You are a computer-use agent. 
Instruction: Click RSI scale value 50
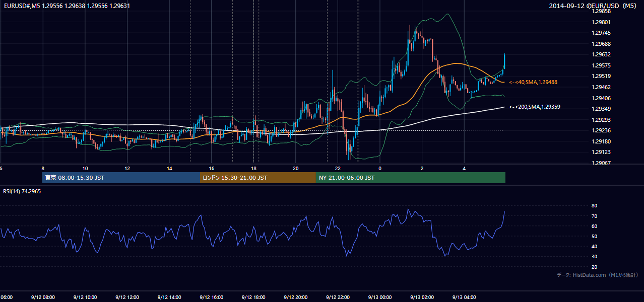click(x=594, y=236)
